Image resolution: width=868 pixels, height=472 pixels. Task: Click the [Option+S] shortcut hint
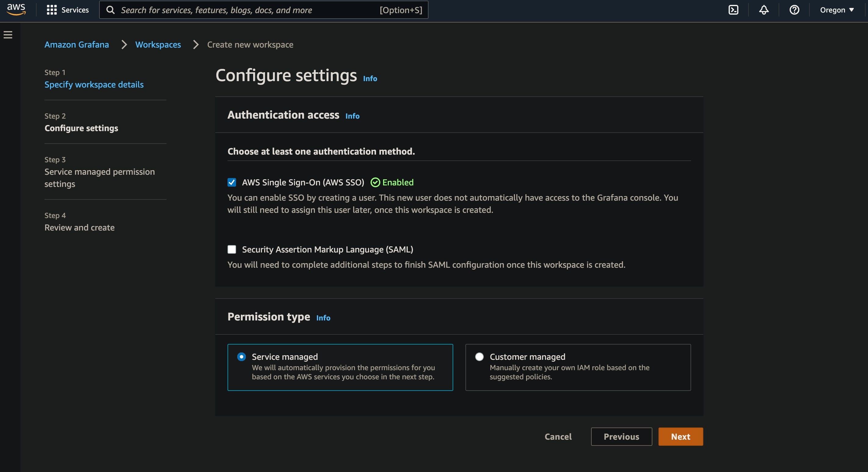tap(401, 10)
